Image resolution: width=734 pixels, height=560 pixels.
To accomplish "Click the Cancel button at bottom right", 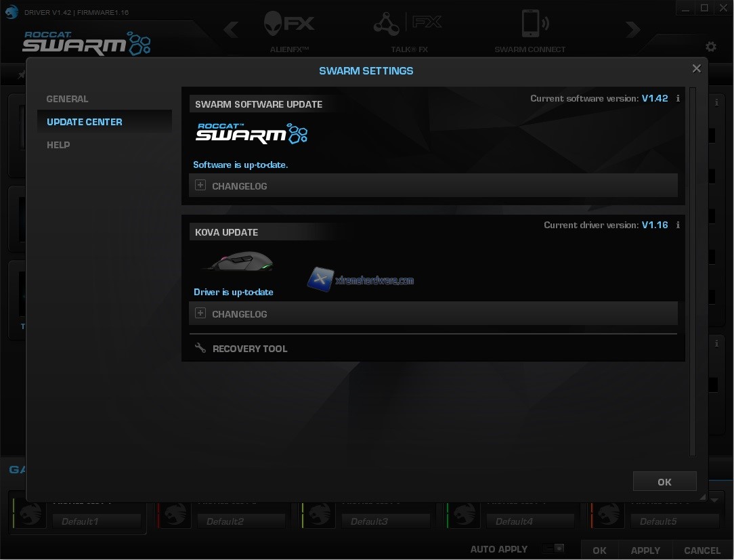I will [701, 551].
